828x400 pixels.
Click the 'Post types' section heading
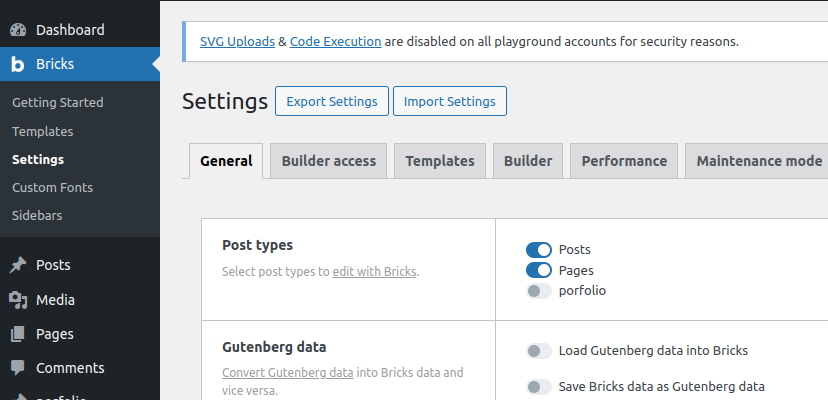tap(257, 246)
